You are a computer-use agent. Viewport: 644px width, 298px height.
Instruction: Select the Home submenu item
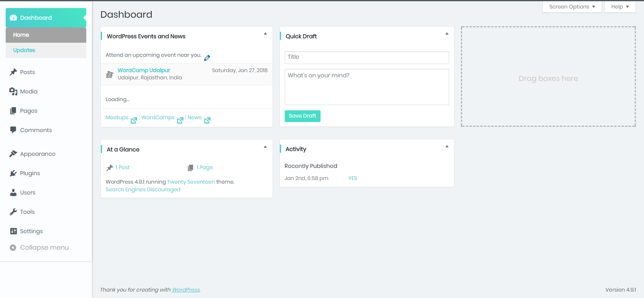pos(46,35)
